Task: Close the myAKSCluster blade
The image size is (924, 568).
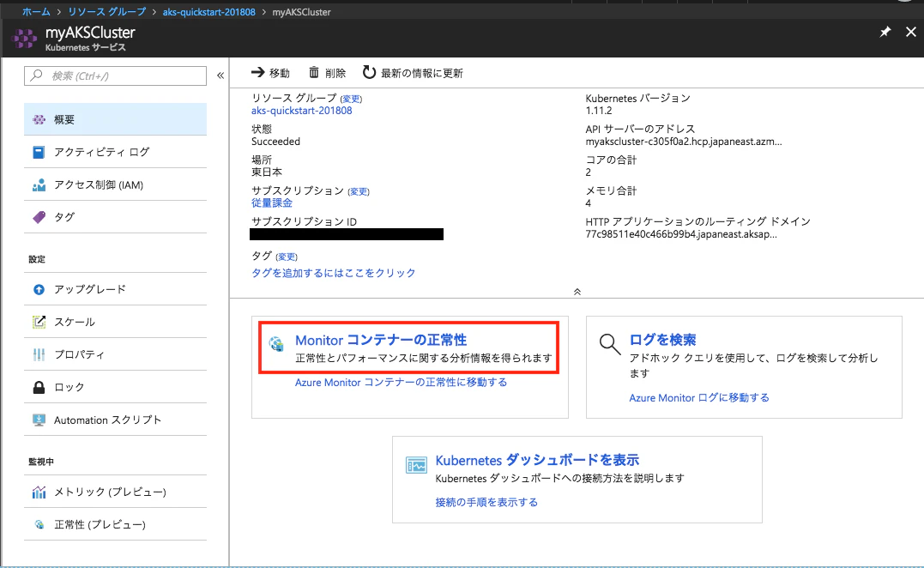Action: tap(911, 32)
